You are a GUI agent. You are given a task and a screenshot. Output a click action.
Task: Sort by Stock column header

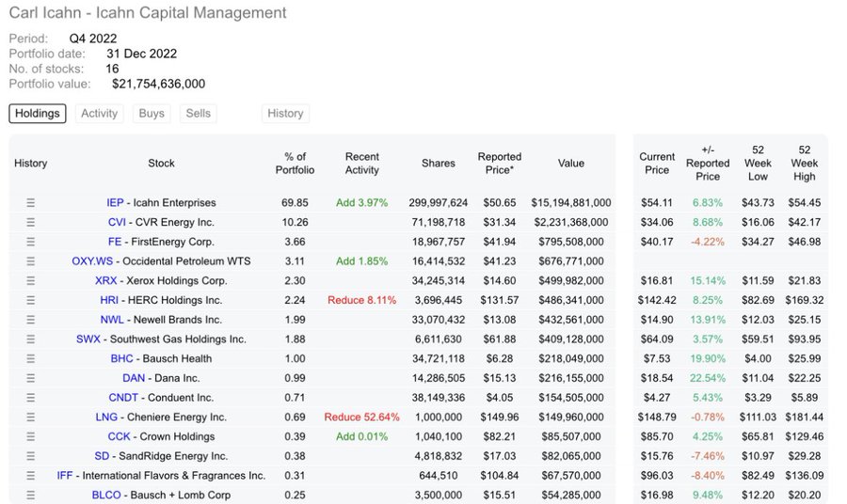click(162, 163)
